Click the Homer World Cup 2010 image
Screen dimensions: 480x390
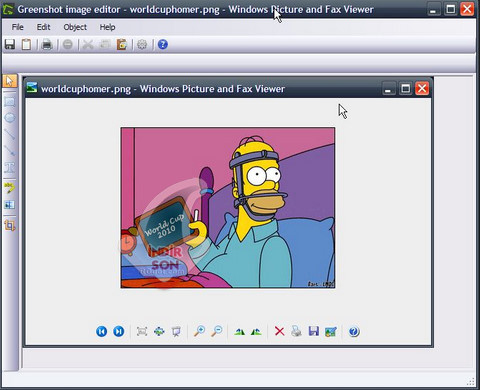click(228, 208)
